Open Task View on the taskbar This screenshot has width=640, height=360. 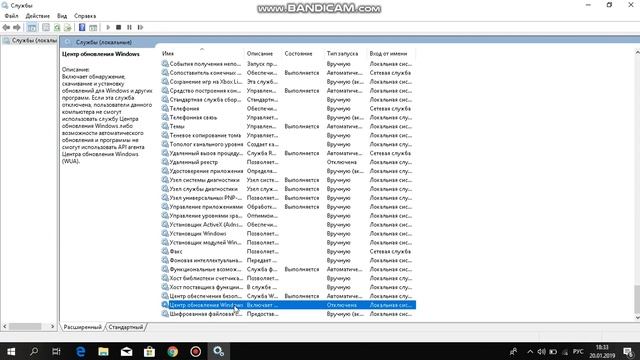56,351
